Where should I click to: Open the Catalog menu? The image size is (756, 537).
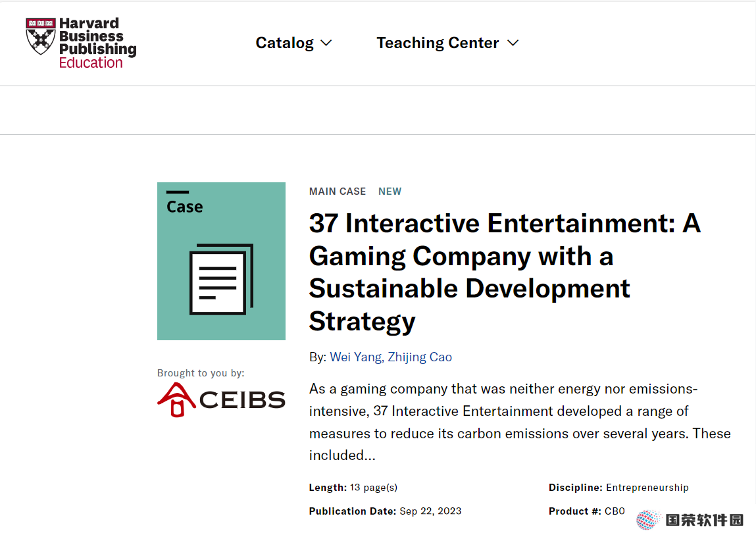pyautogui.click(x=293, y=43)
